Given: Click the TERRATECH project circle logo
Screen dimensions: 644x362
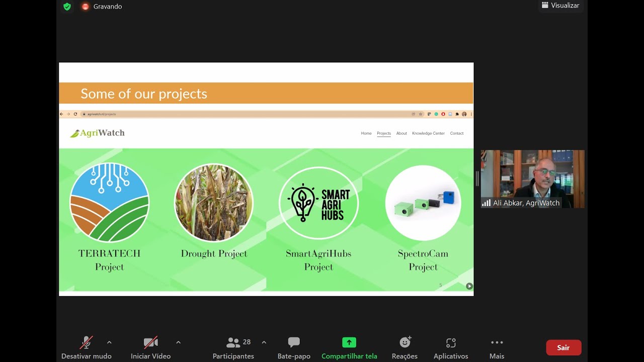Looking at the screenshot, I should pyautogui.click(x=109, y=203).
